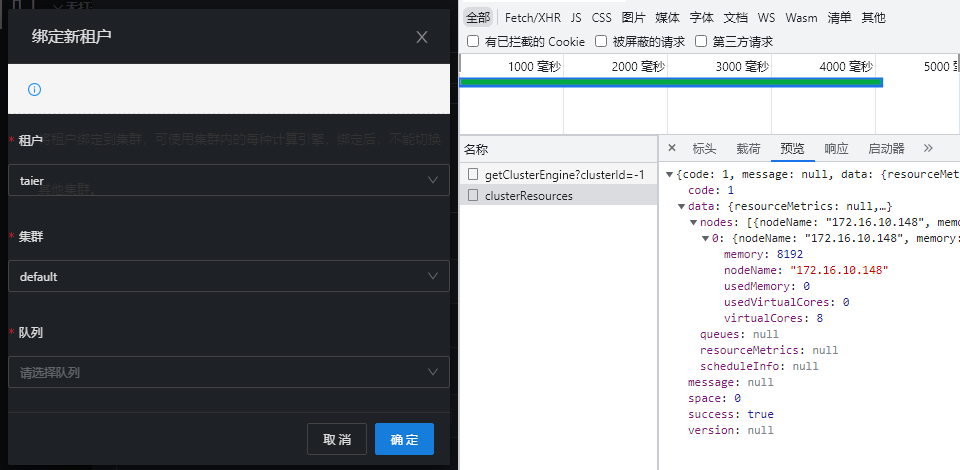Click the info circle icon in alert banner
This screenshot has height=470, width=960.
click(x=34, y=89)
